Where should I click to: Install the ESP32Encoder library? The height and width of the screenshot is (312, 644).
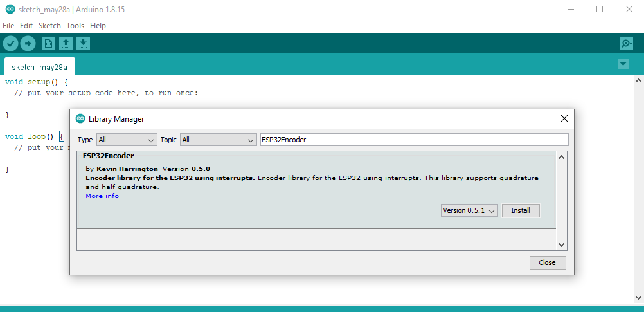[521, 210]
